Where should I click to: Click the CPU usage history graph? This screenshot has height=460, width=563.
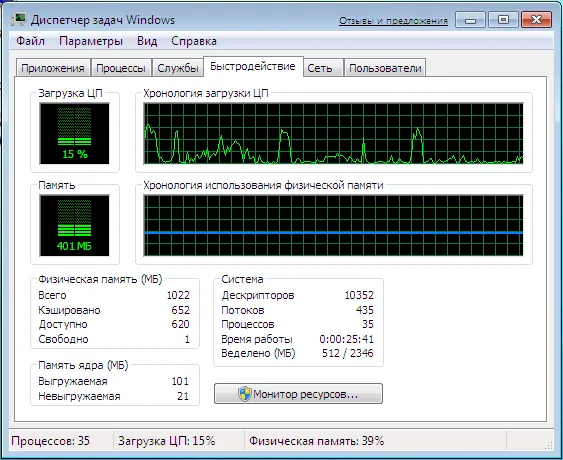(333, 134)
